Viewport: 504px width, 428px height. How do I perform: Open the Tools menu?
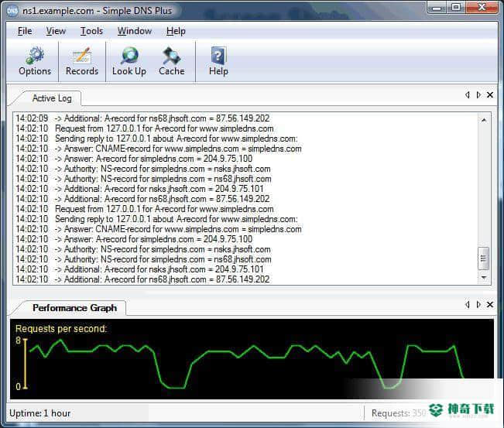point(91,31)
